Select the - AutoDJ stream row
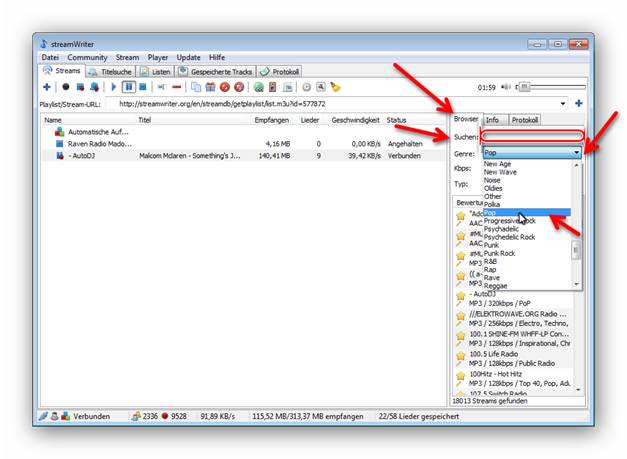This screenshot has height=459, width=627. click(x=244, y=156)
